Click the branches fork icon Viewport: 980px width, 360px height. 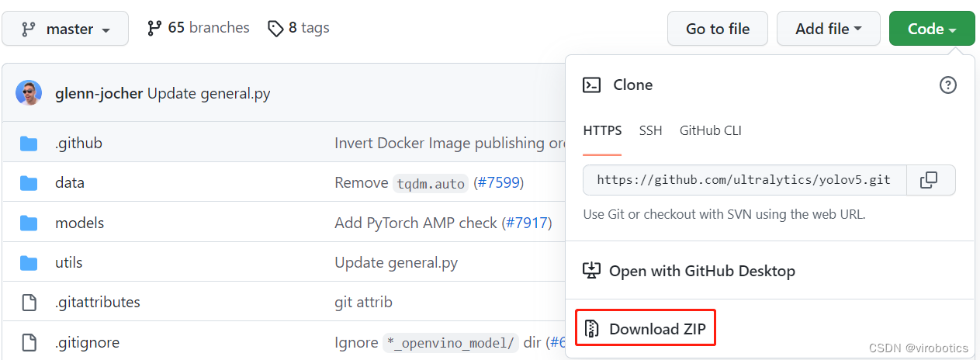point(154,29)
